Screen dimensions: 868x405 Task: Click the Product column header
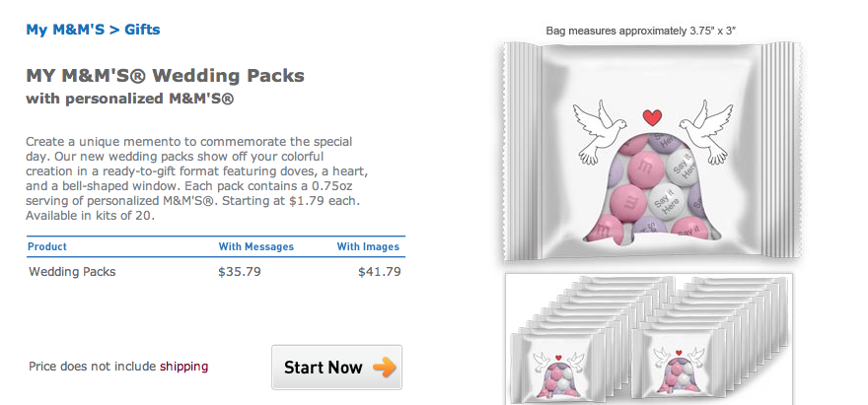47,246
